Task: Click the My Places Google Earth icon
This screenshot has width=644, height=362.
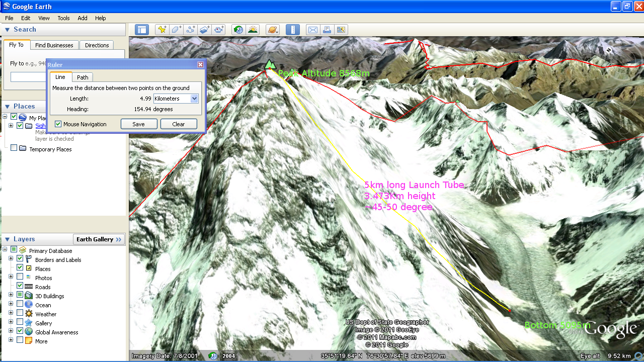Action: click(x=23, y=117)
